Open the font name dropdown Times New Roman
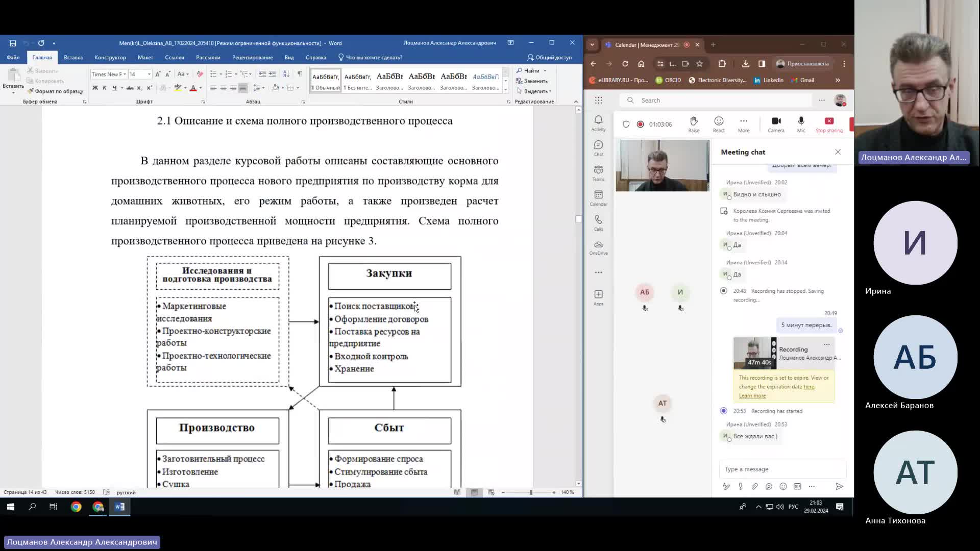Screen dimensions: 980x551 125,74
